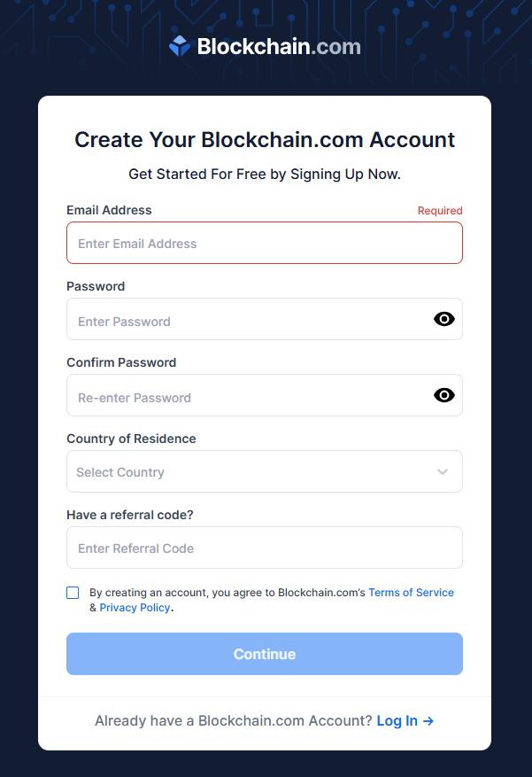Click the Country of Residence label

[131, 439]
